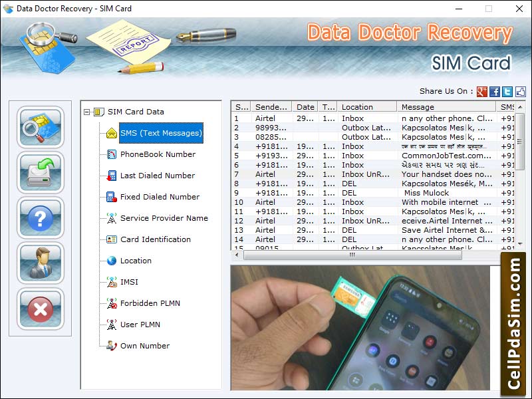Viewport: 532px width, 399px height.
Task: Click the about user profile icon
Action: point(41,263)
